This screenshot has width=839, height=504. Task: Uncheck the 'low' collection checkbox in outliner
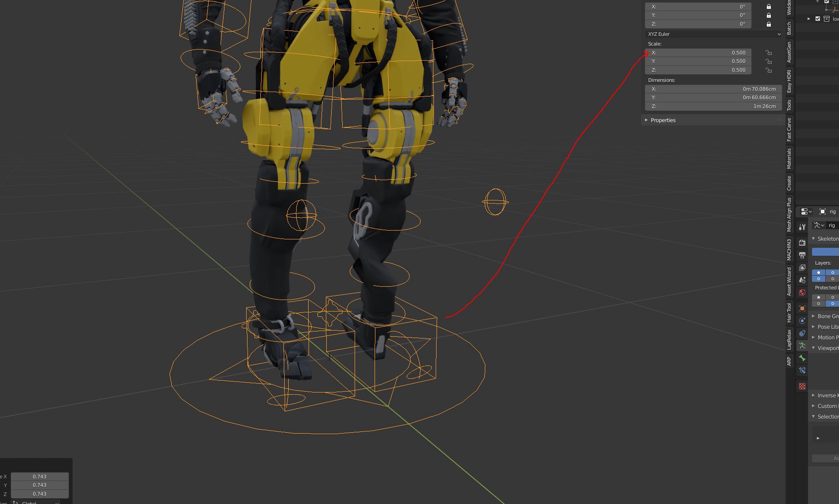pyautogui.click(x=818, y=19)
